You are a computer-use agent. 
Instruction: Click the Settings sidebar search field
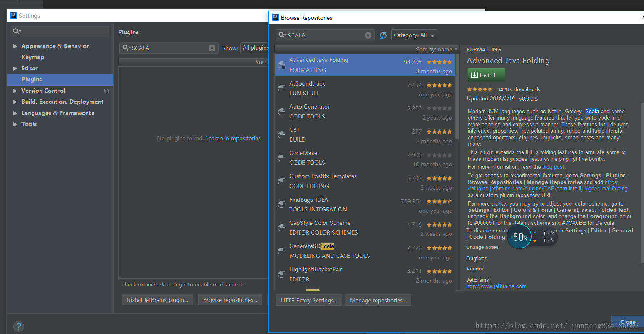click(x=60, y=31)
